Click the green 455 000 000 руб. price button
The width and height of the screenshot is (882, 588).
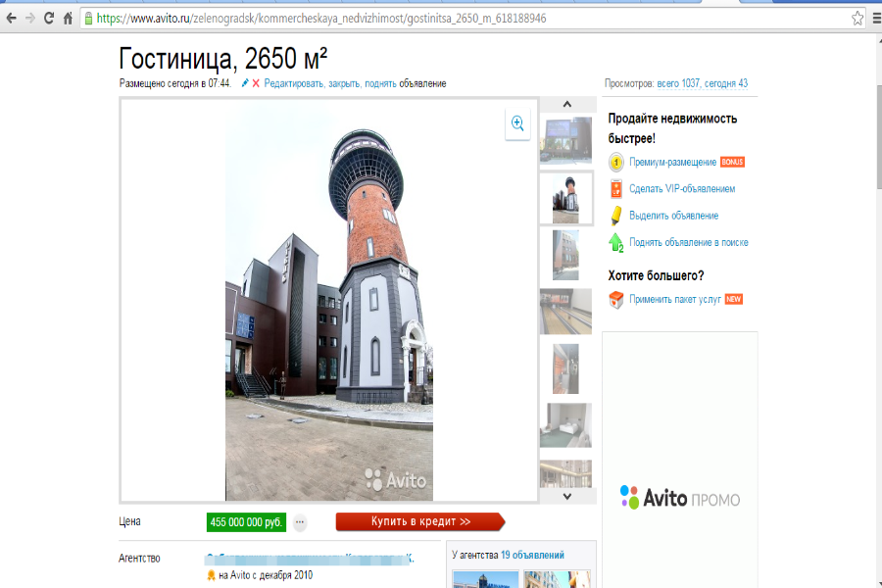[x=246, y=522]
